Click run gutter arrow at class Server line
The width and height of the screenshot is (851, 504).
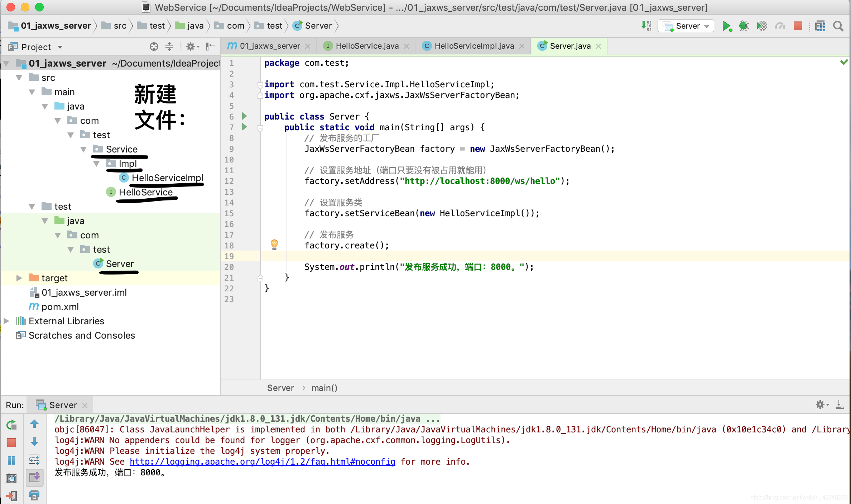[x=245, y=116]
